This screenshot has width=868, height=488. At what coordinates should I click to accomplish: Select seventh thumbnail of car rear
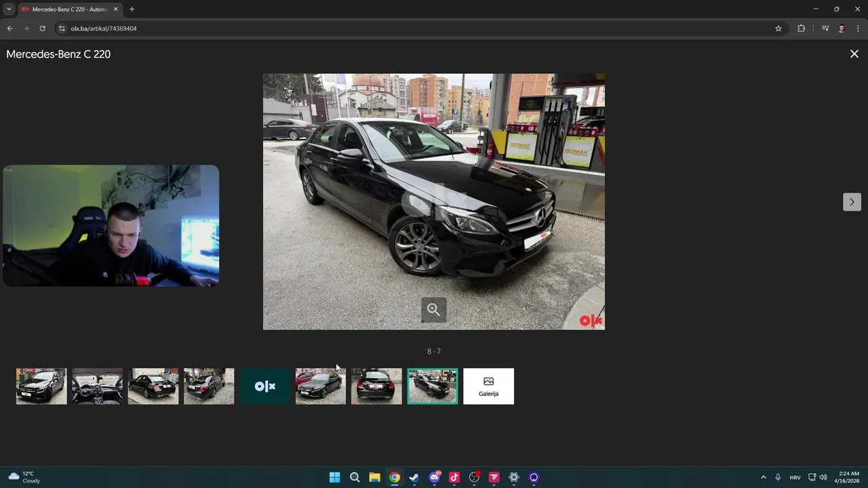point(376,386)
